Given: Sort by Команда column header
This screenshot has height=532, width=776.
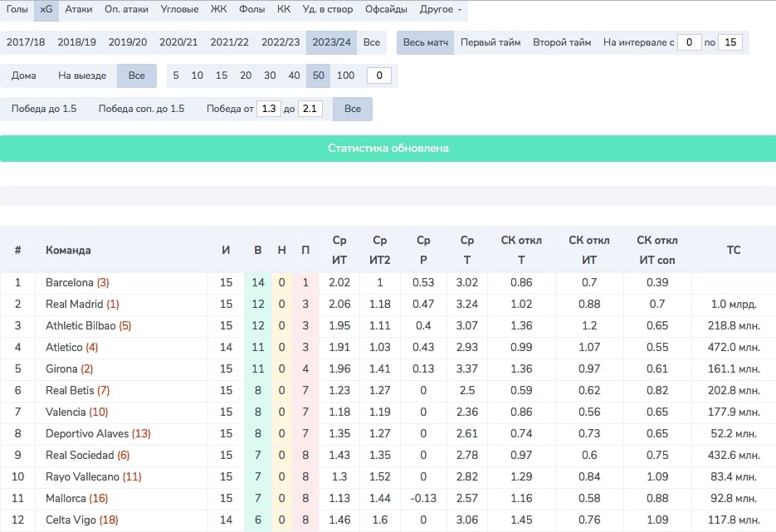Looking at the screenshot, I should [x=68, y=251].
